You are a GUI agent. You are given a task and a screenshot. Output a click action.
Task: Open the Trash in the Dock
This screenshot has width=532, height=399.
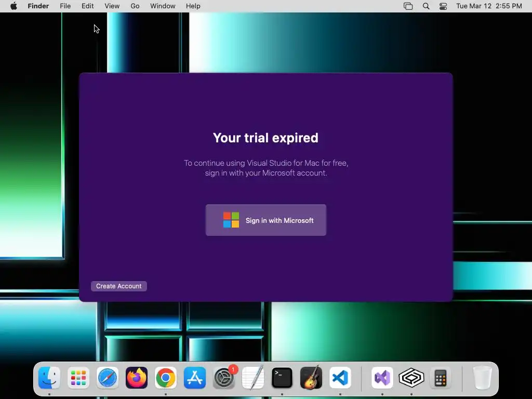(483, 378)
